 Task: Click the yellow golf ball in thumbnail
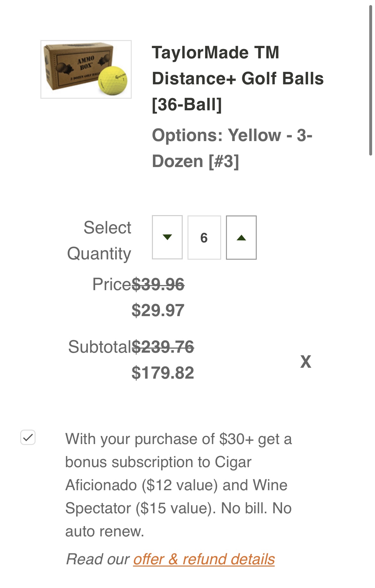click(x=113, y=80)
